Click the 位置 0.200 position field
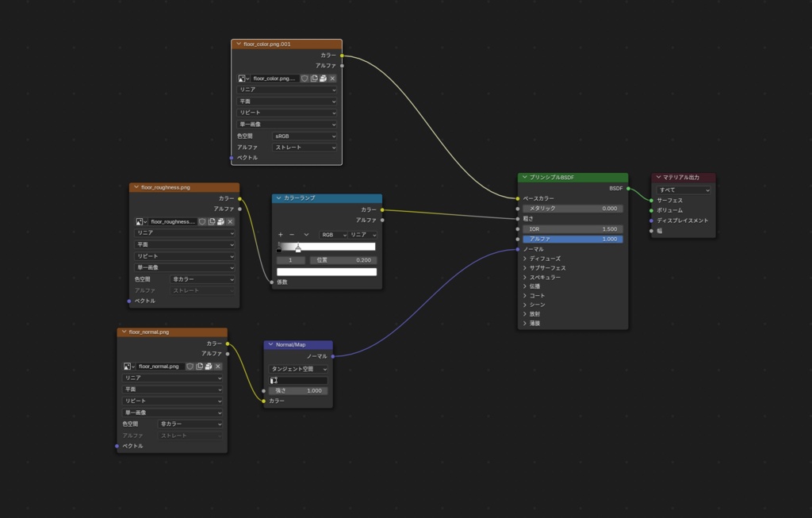The image size is (812, 518). point(343,260)
